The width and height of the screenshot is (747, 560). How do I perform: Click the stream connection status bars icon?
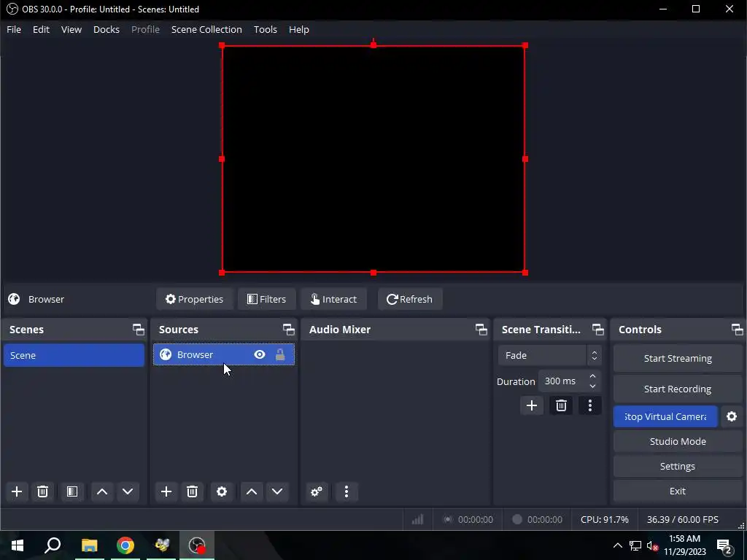click(x=417, y=519)
